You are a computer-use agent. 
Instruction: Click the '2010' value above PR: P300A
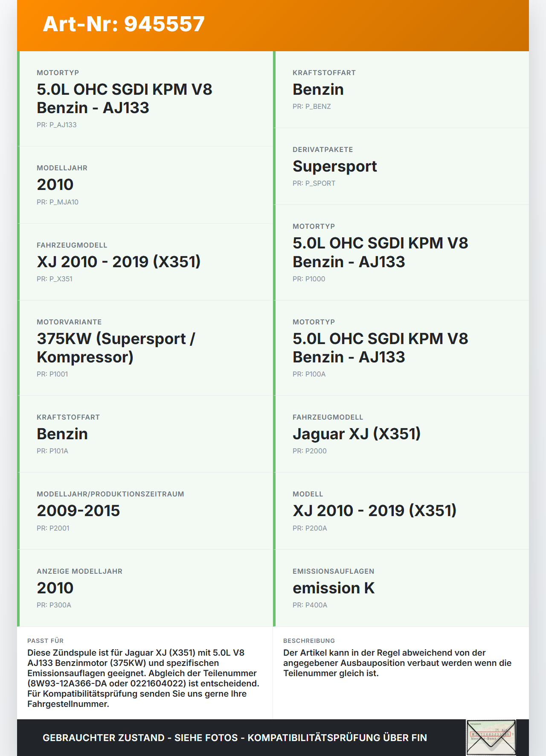[x=55, y=588]
